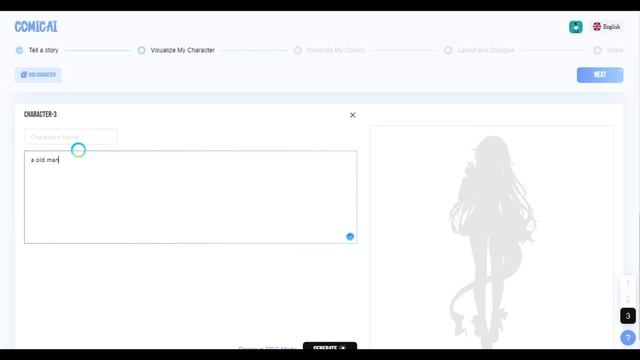The width and height of the screenshot is (640, 360).
Task: Open the help question mark icon
Action: [628, 338]
